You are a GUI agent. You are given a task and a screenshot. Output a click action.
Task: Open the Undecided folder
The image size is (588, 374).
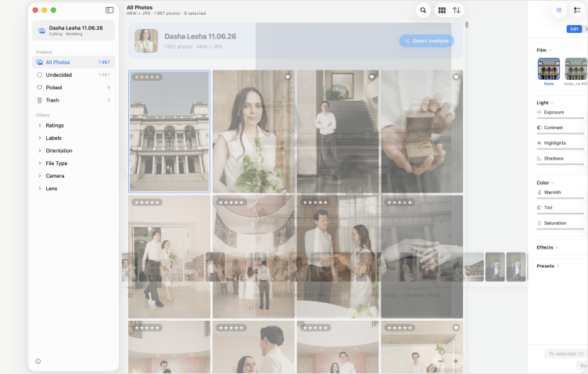pos(73,74)
